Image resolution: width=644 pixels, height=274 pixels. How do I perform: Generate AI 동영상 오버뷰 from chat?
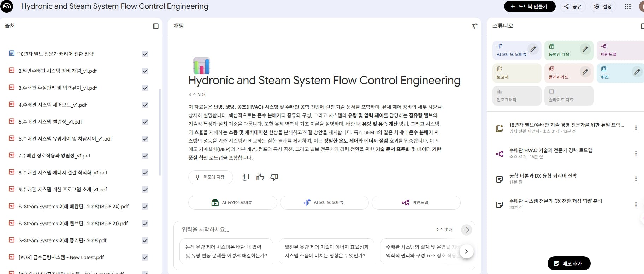(232, 203)
